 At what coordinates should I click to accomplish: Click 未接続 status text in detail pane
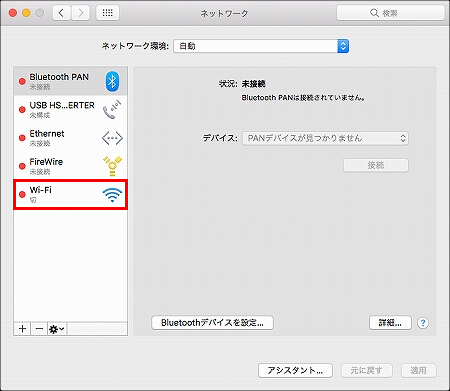click(x=253, y=84)
